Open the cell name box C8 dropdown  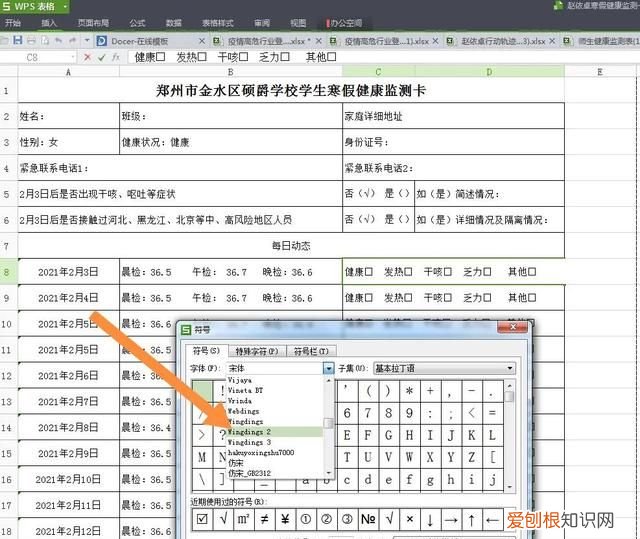73,57
